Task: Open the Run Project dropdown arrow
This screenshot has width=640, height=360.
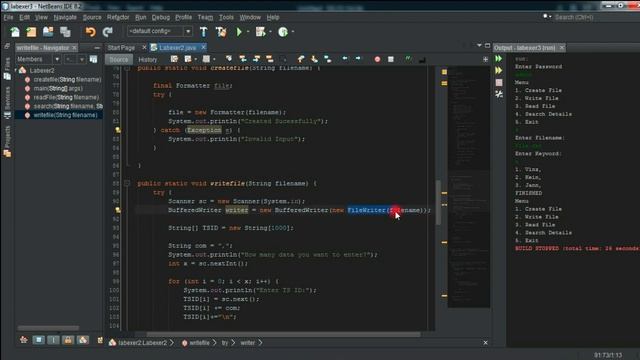Action: click(x=248, y=32)
